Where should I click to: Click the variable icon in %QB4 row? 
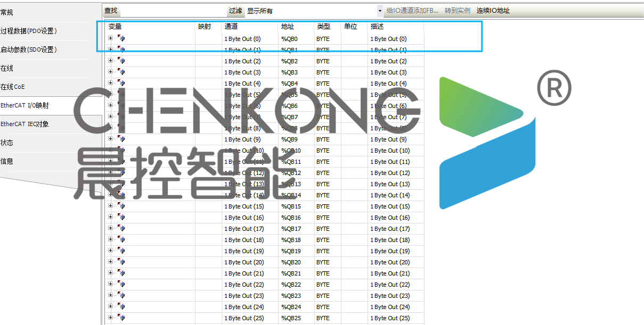tap(121, 83)
